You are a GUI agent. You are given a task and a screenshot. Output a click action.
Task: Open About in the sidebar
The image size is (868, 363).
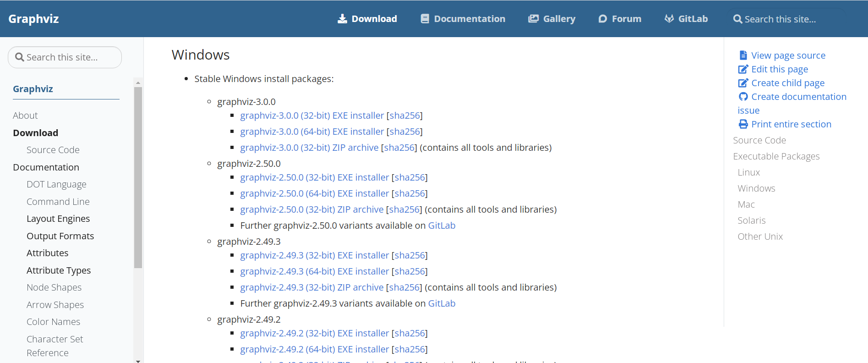(x=25, y=115)
